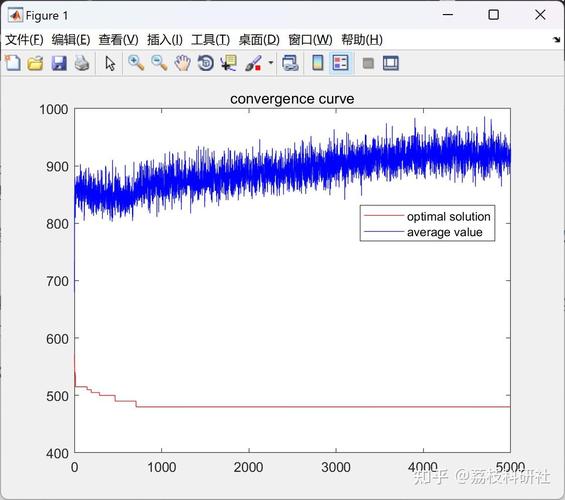Print the figure with printer icon
This screenshot has height=500, width=565.
(x=82, y=63)
